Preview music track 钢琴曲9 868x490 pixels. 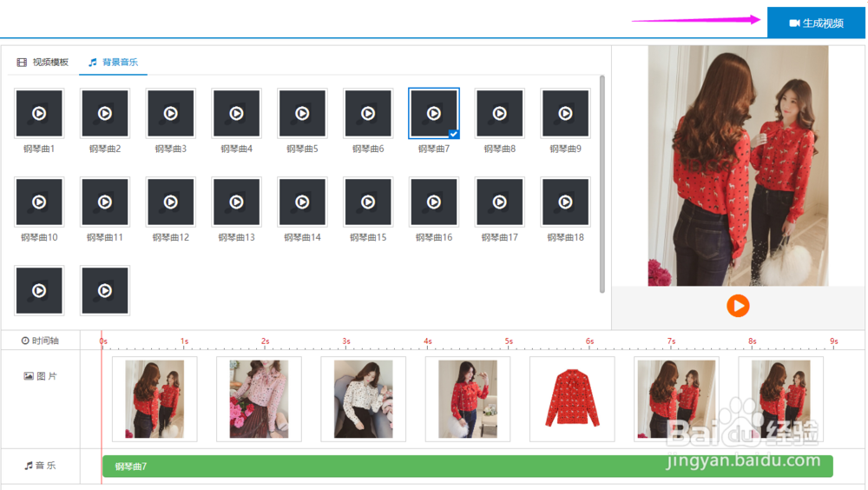click(x=565, y=113)
